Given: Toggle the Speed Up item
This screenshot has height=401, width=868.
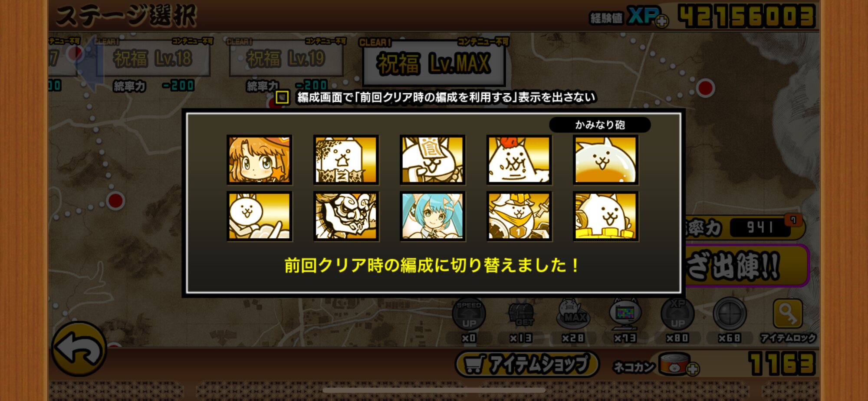Looking at the screenshot, I should 469,313.
